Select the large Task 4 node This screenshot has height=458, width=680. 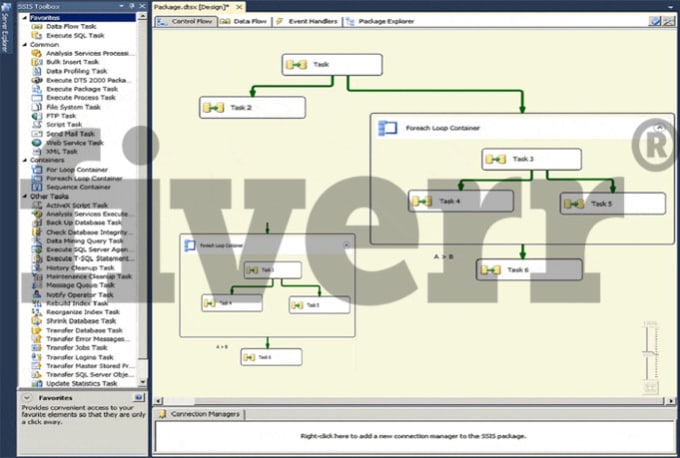461,201
